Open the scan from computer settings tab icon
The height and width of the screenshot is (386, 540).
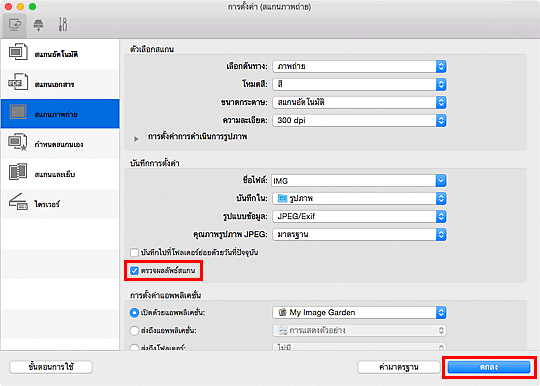click(x=14, y=25)
